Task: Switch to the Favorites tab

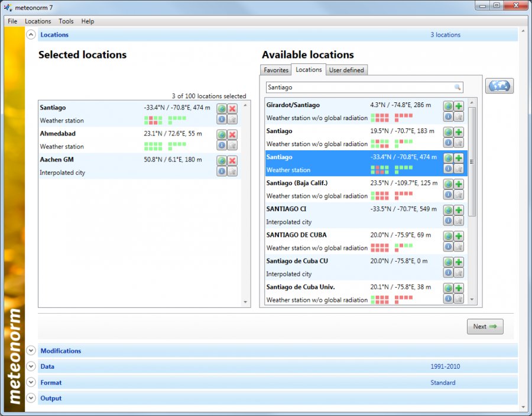Action: point(276,70)
